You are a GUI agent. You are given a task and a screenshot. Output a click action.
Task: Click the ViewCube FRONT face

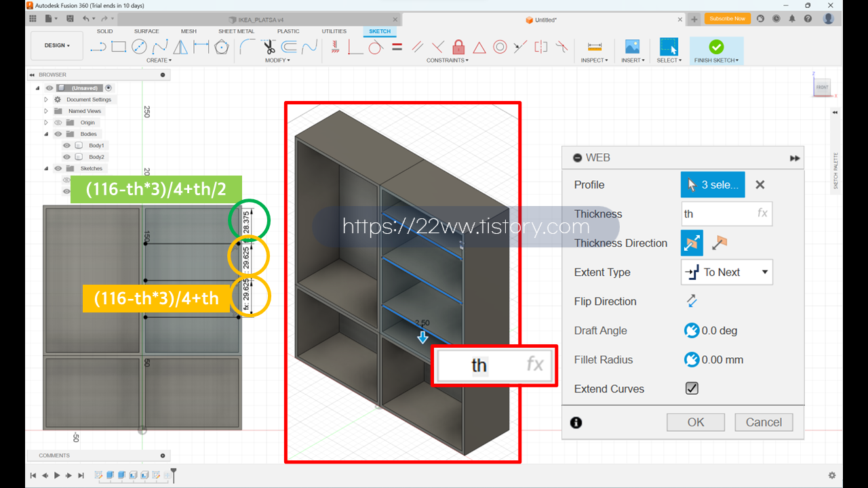pyautogui.click(x=822, y=87)
